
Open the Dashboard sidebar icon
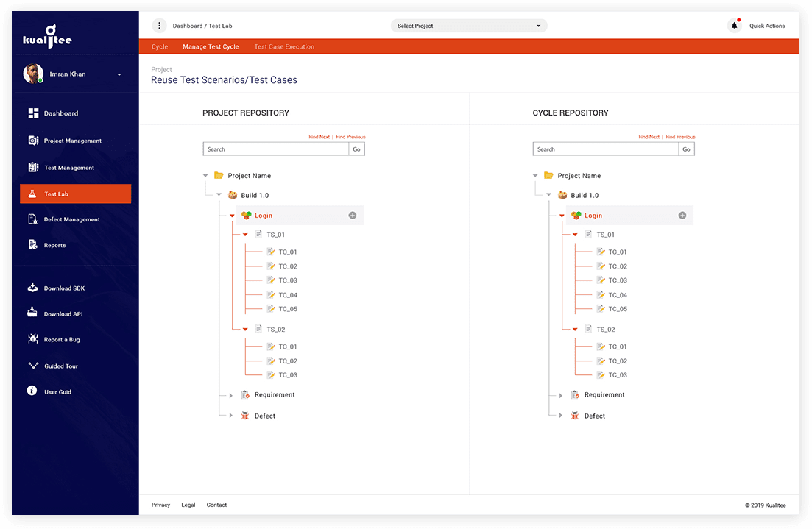pos(33,113)
